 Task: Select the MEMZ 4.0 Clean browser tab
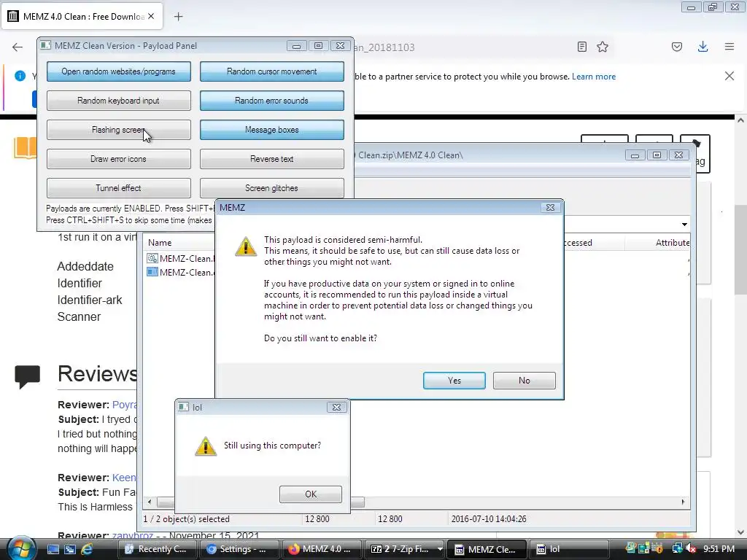(x=82, y=17)
